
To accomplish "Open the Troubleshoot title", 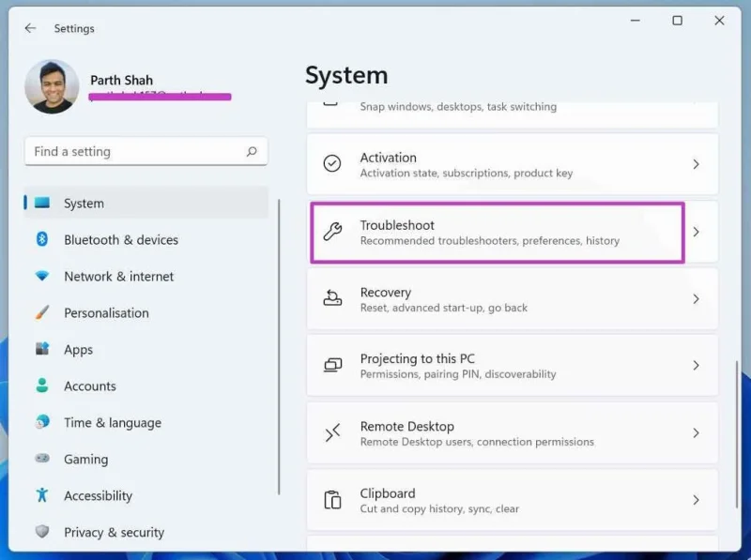I will tap(397, 225).
